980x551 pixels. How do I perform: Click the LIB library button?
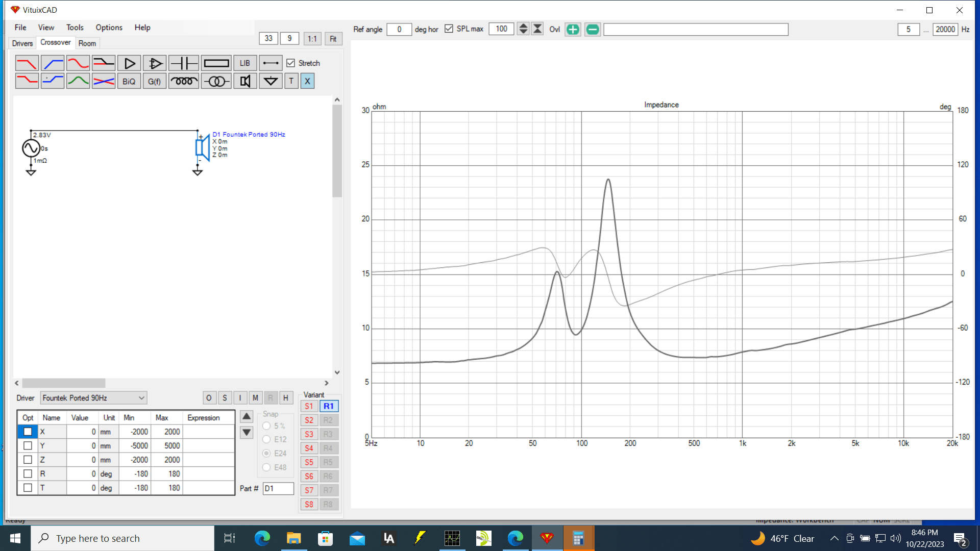245,63
